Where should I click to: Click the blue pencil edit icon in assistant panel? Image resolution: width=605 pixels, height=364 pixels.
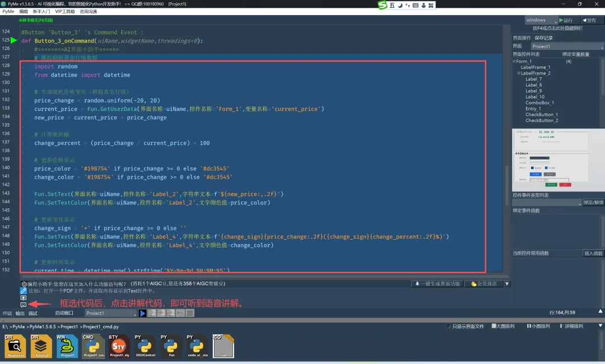pos(24,291)
